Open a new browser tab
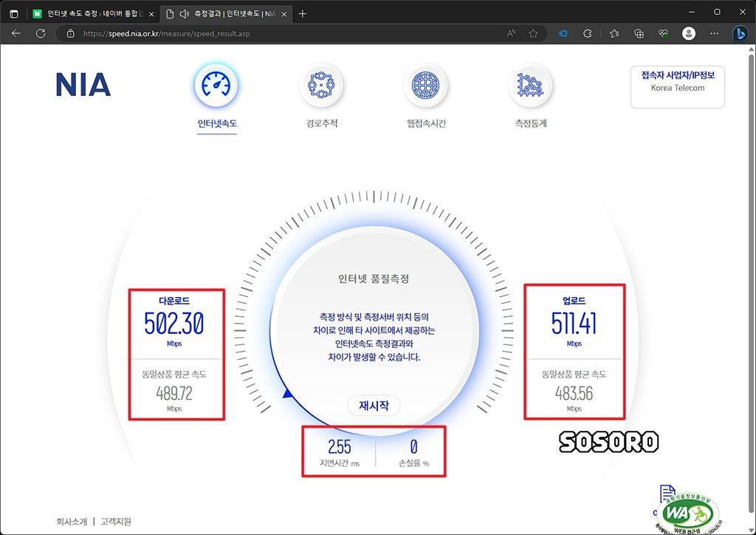Screen dimensions: 756x535 (302, 14)
